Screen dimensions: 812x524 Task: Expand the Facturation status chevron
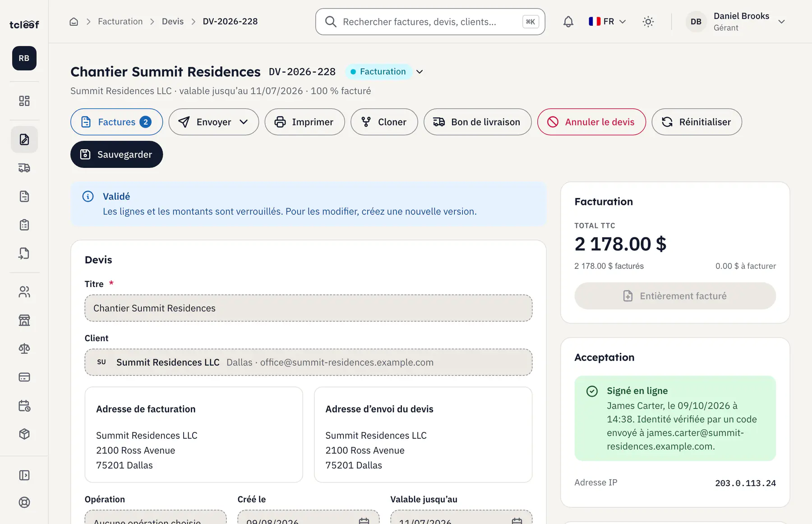[x=420, y=72]
